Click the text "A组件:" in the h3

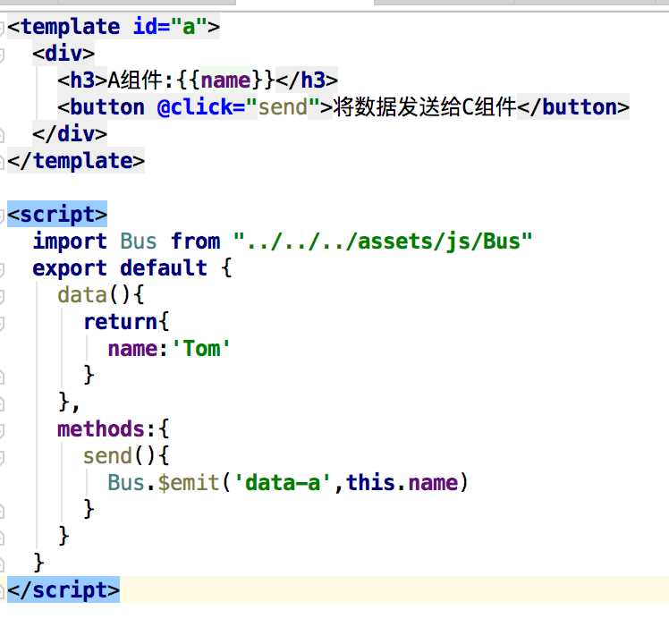141,80
